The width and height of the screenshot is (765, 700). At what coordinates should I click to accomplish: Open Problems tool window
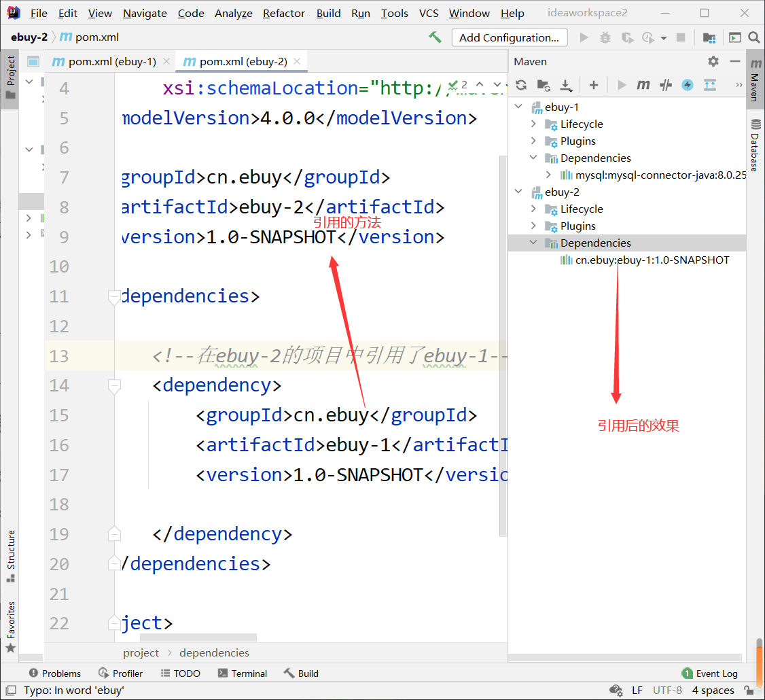click(55, 673)
